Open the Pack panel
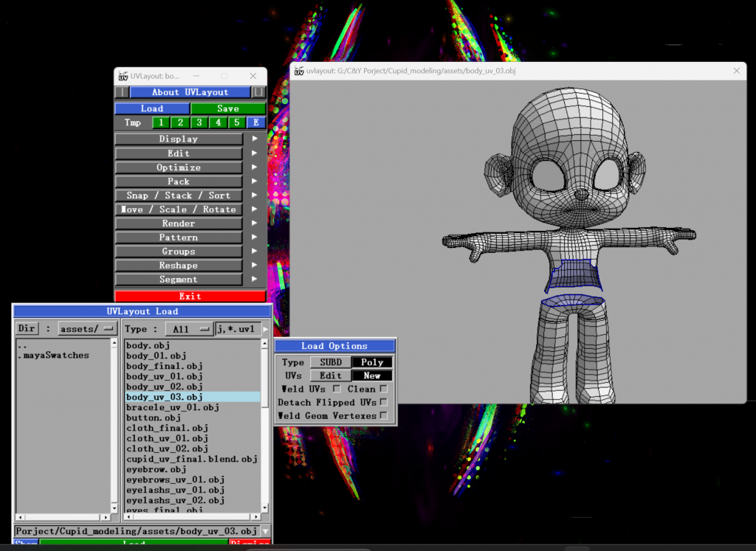The height and width of the screenshot is (551, 756). click(x=179, y=181)
